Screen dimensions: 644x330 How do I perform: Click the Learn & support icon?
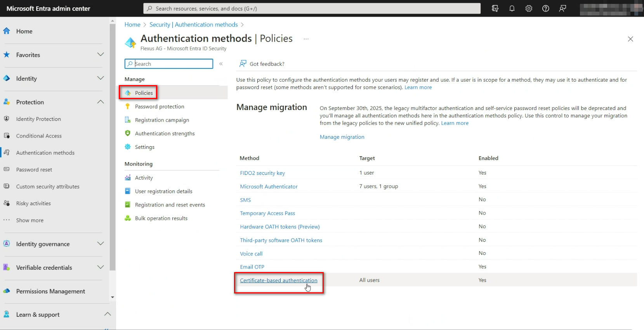pyautogui.click(x=7, y=314)
